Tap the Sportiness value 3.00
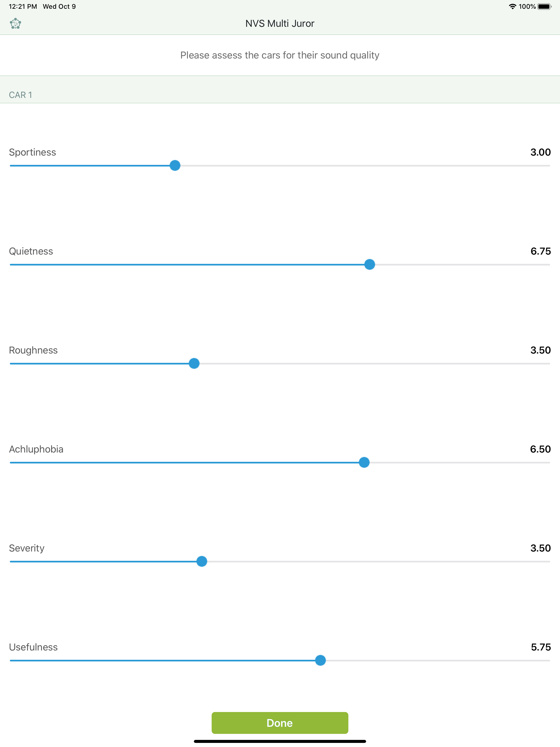Viewport: 560px width, 747px height. [540, 152]
